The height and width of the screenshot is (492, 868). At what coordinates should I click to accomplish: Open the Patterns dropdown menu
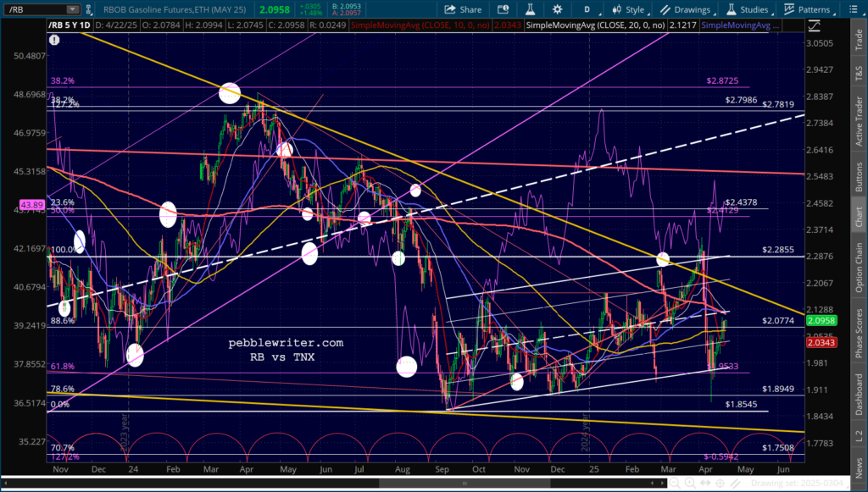[810, 9]
